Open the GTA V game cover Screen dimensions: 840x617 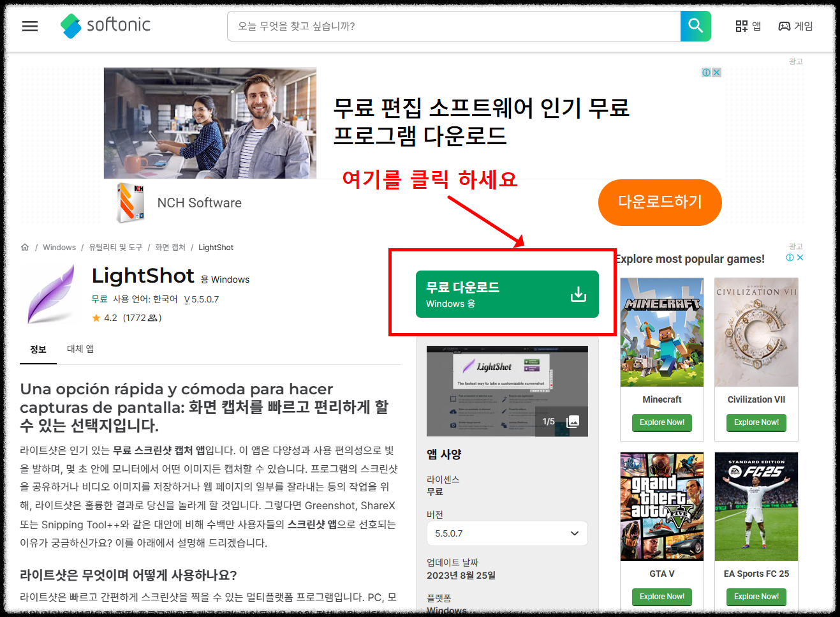(x=662, y=507)
